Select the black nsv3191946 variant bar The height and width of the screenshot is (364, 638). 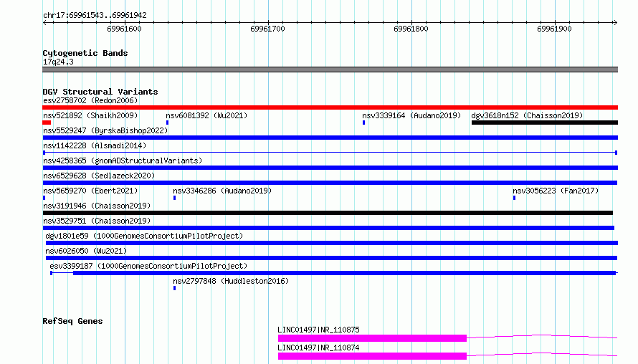pos(328,213)
